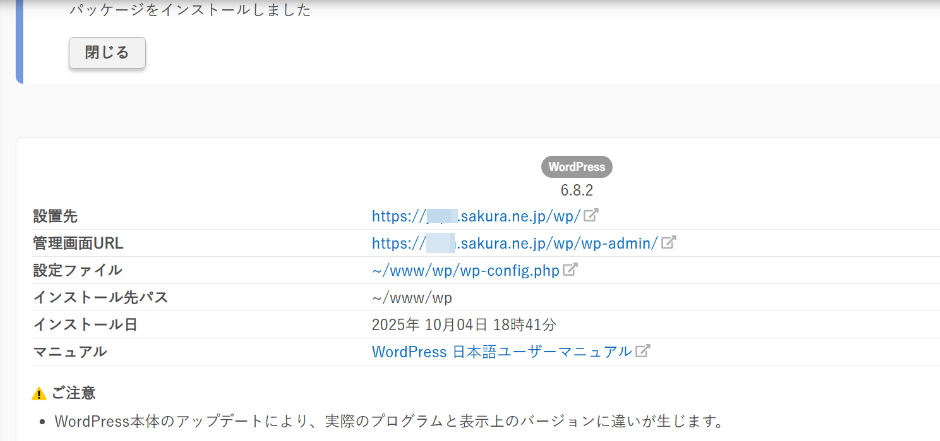Click the version number 6.8.2
Viewport: 940px width, 441px height.
577,189
